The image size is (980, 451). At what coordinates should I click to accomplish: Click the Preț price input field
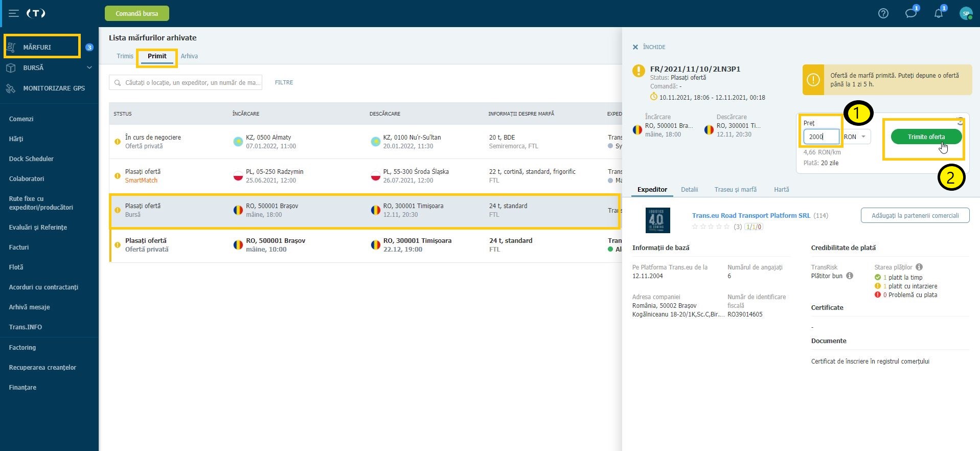coord(821,137)
